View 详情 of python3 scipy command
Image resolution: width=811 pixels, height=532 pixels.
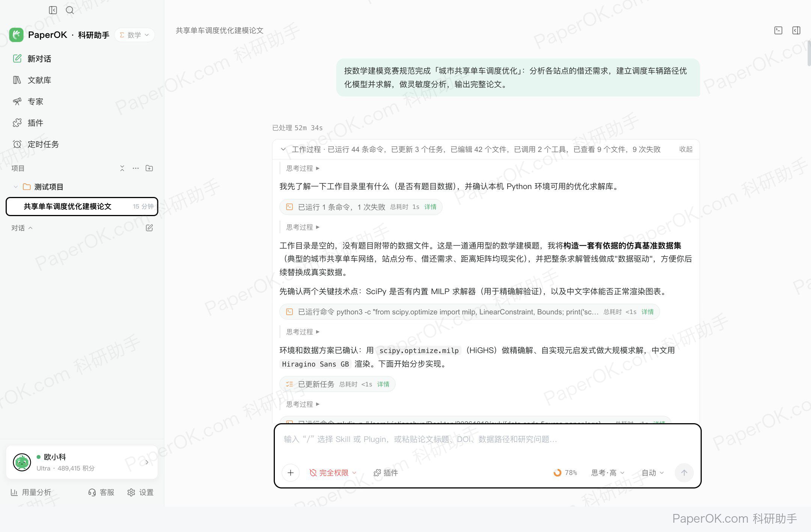(x=647, y=312)
